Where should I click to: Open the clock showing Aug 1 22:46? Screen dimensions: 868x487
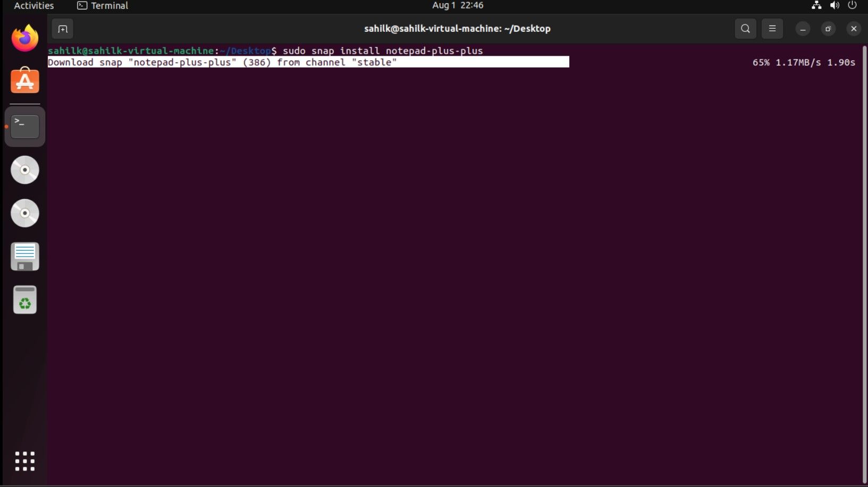coord(458,5)
